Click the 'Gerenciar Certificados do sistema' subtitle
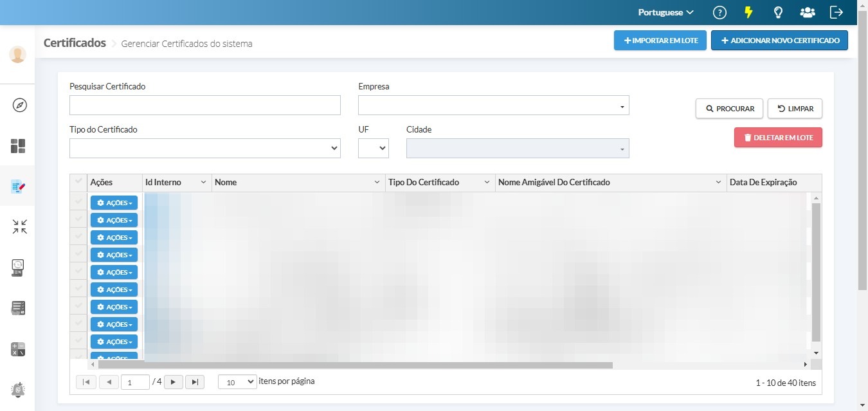This screenshot has width=868, height=411. 186,44
